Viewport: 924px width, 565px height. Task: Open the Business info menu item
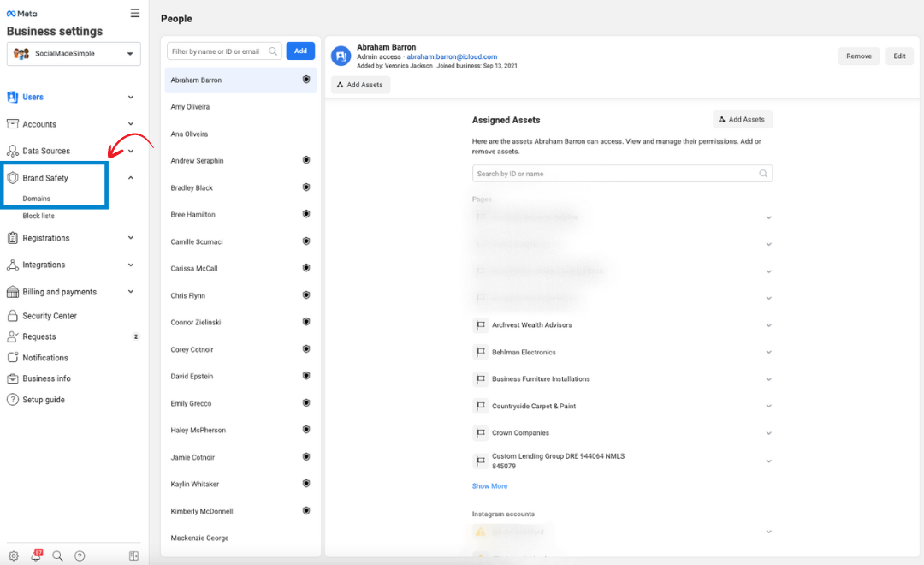(46, 378)
